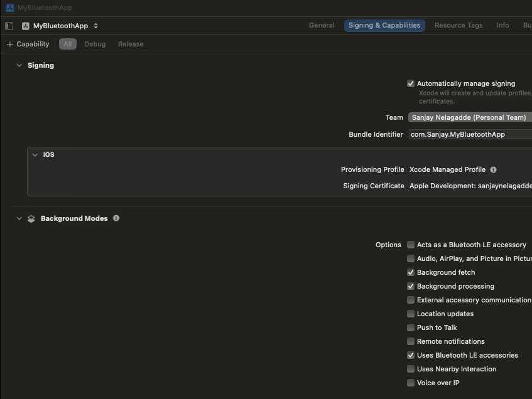Uncheck Automatically manage signing
The image size is (532, 399).
point(411,83)
